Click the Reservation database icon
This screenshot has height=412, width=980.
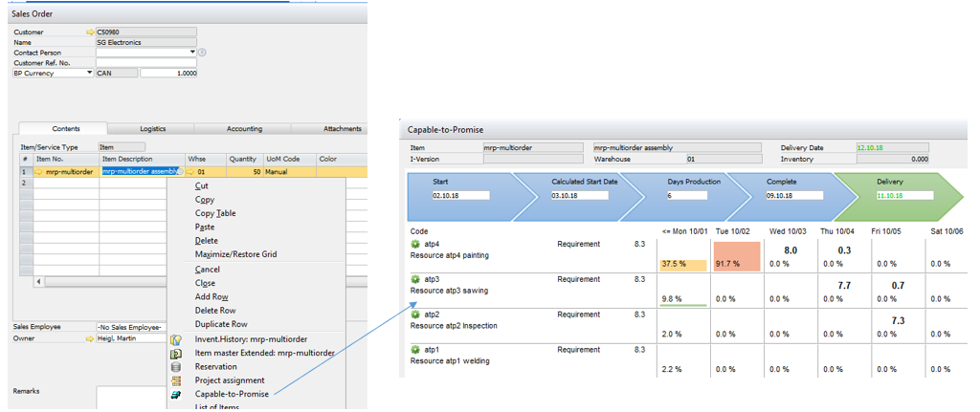(176, 367)
